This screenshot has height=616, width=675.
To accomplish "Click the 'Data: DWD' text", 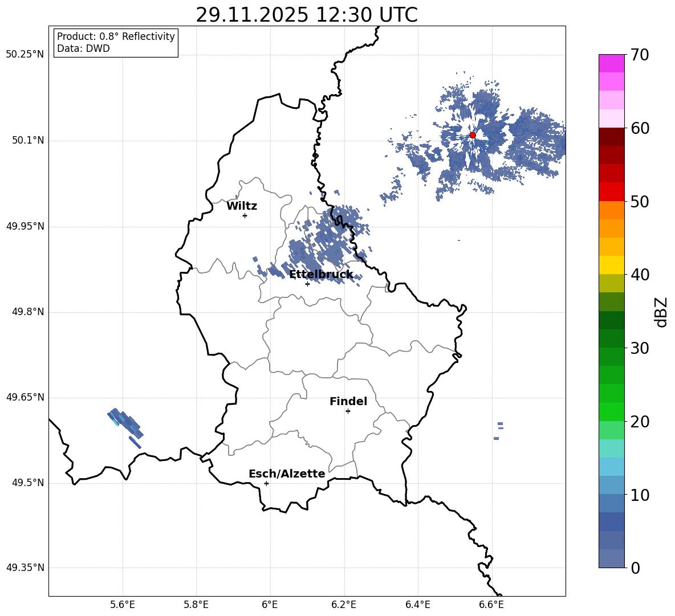I will tap(83, 48).
